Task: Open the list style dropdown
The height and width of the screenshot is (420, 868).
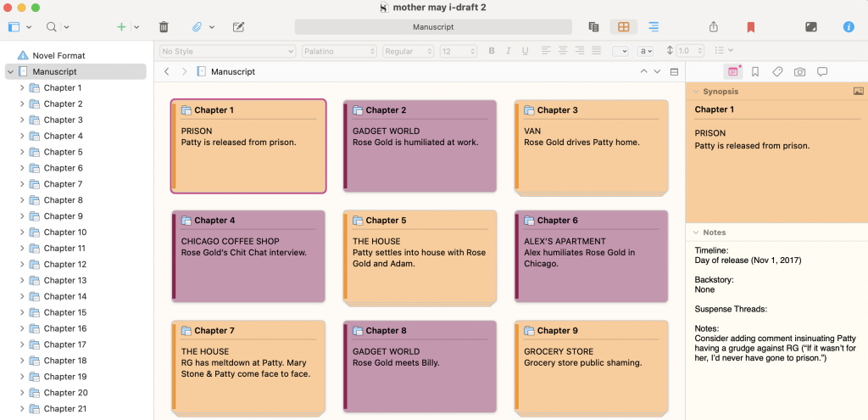Action: (724, 50)
